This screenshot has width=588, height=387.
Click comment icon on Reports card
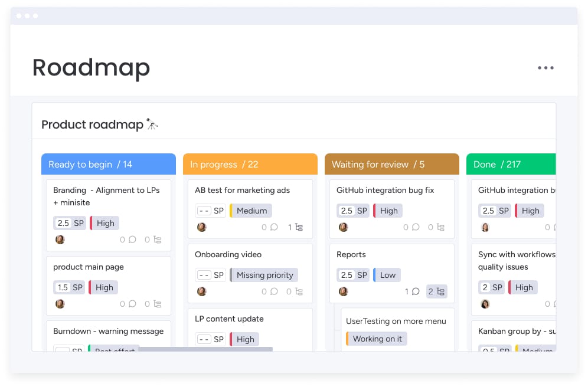click(416, 291)
